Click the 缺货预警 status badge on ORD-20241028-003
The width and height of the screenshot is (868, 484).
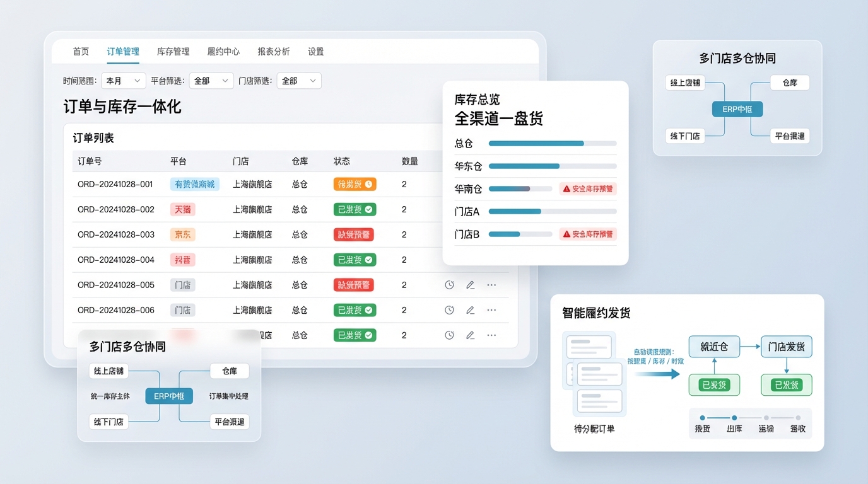tap(355, 234)
